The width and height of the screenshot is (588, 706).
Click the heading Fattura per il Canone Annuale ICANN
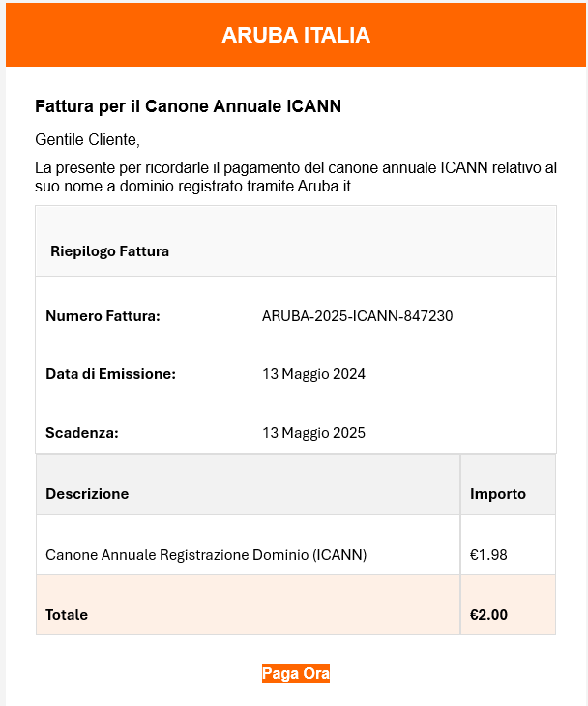pos(189,106)
